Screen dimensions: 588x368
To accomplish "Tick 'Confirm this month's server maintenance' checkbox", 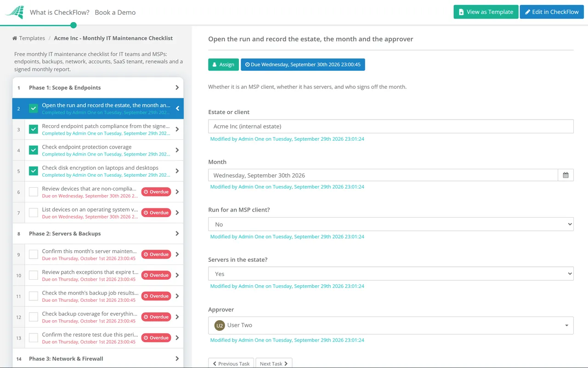I will pos(34,254).
